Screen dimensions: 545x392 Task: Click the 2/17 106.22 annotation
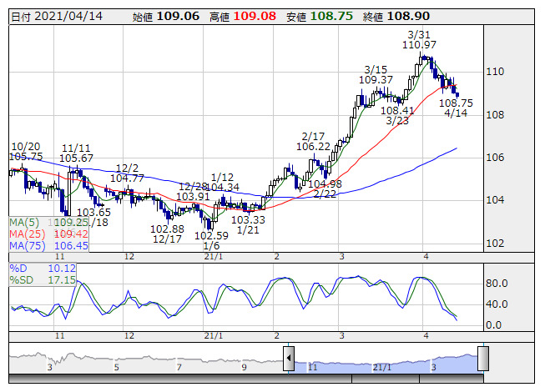coord(313,140)
